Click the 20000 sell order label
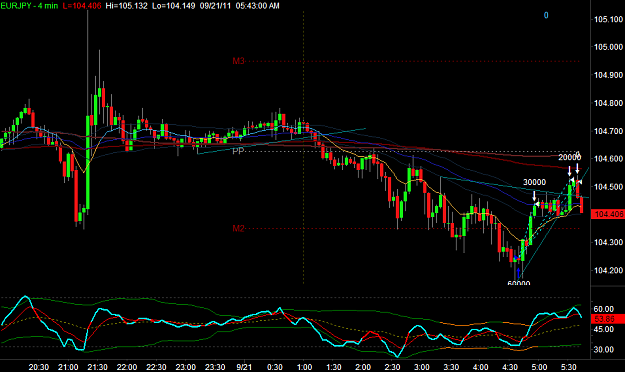Image resolution: width=625 pixels, height=372 pixels. 570,157
